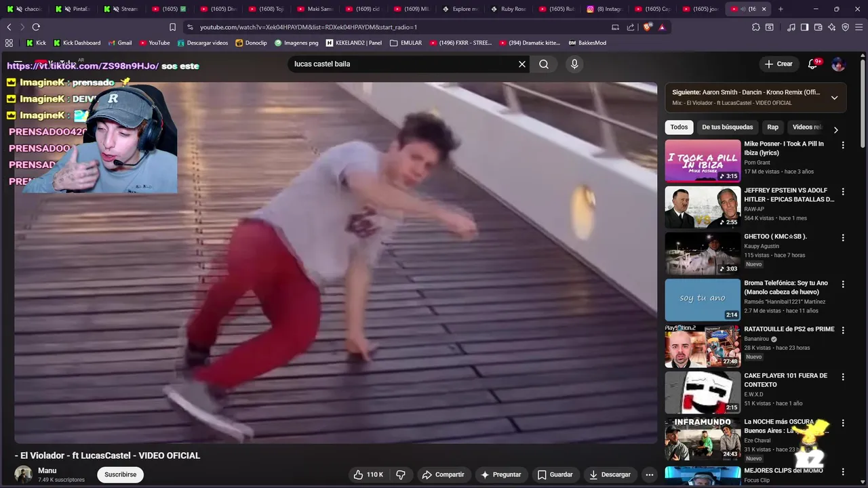Open the Manu channel avatar
Image resolution: width=868 pixels, height=488 pixels.
[24, 474]
